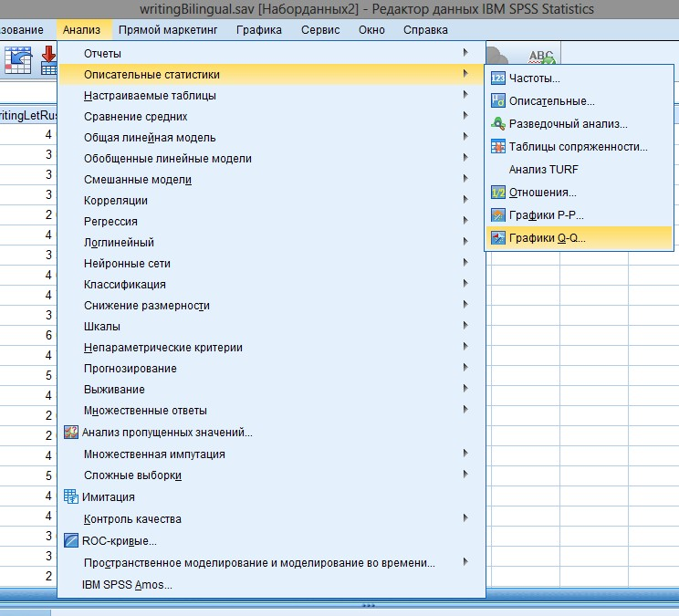Expand the Регрессия submenu

coord(271,221)
